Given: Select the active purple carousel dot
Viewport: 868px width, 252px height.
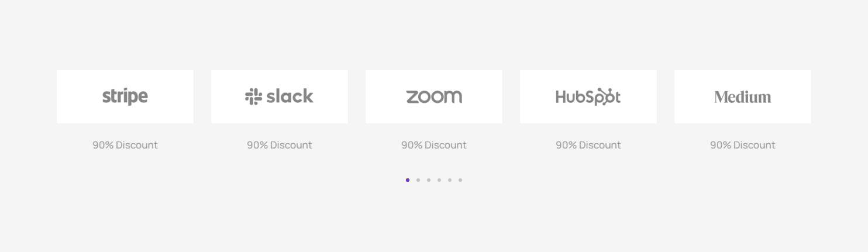Looking at the screenshot, I should 408,180.
